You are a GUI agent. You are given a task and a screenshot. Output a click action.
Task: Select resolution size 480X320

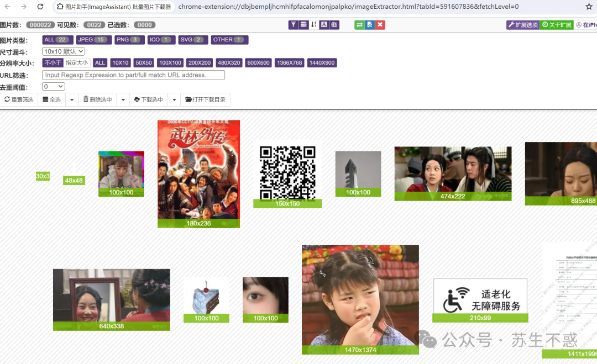point(229,63)
